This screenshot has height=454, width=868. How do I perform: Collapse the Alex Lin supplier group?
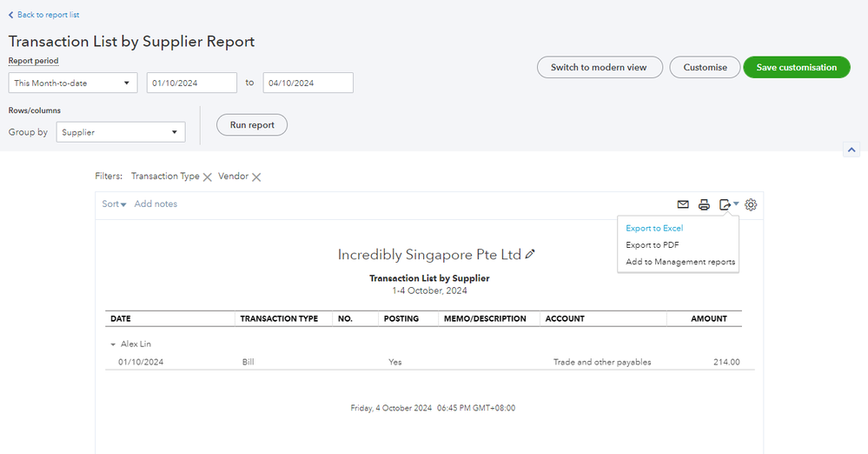pyautogui.click(x=113, y=344)
